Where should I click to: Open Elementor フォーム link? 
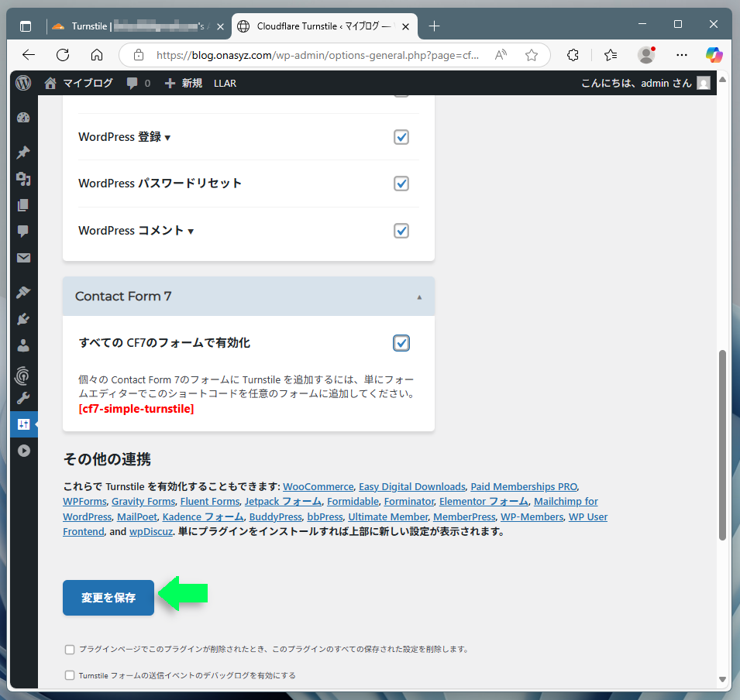tap(484, 502)
